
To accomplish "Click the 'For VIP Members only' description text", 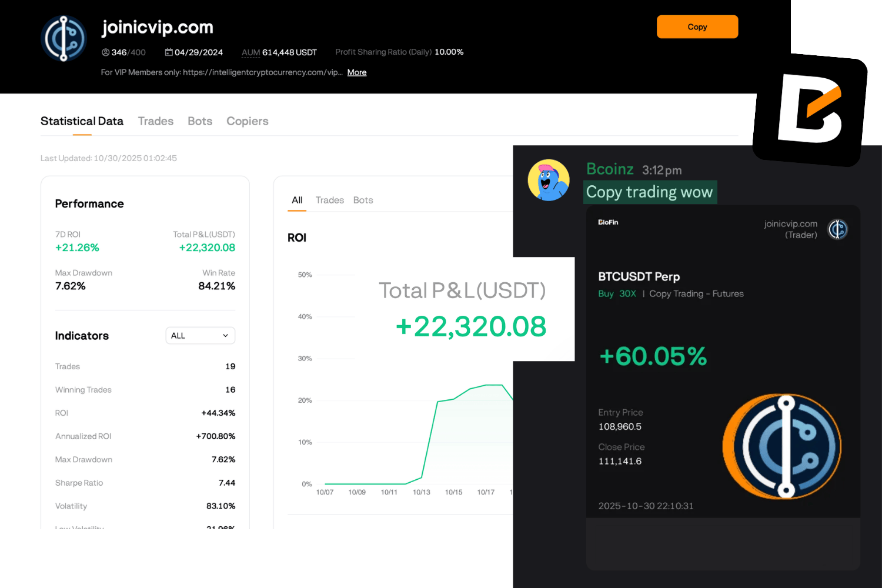I will (222, 72).
